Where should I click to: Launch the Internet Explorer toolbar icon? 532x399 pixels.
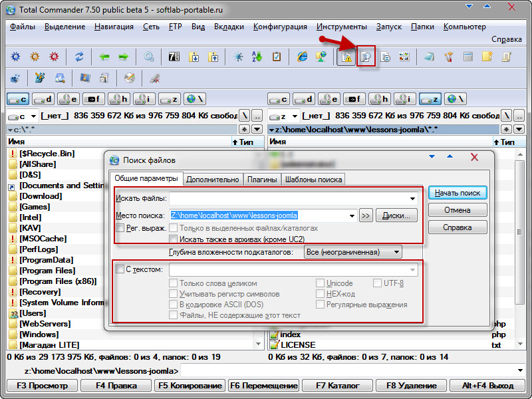[302, 57]
